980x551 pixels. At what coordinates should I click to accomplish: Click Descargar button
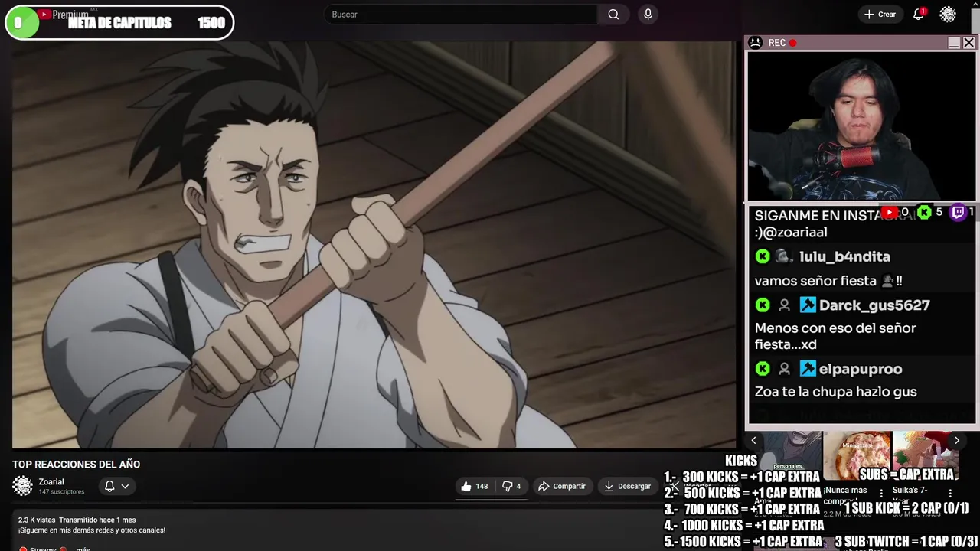tap(627, 486)
